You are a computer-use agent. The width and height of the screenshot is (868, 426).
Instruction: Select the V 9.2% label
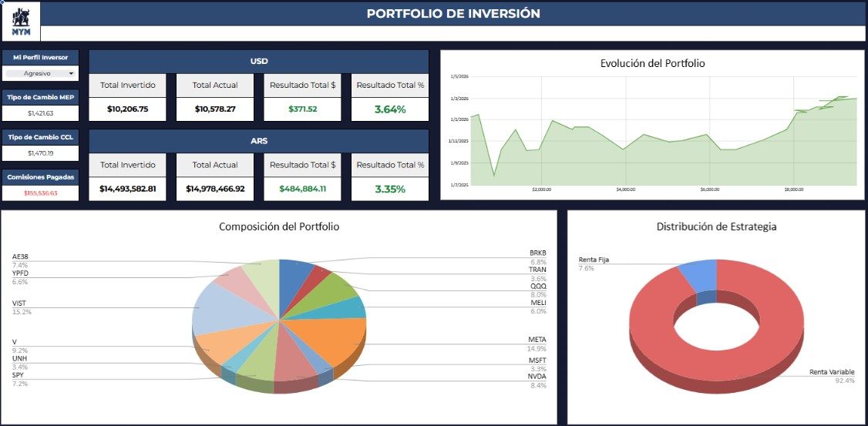point(20,346)
